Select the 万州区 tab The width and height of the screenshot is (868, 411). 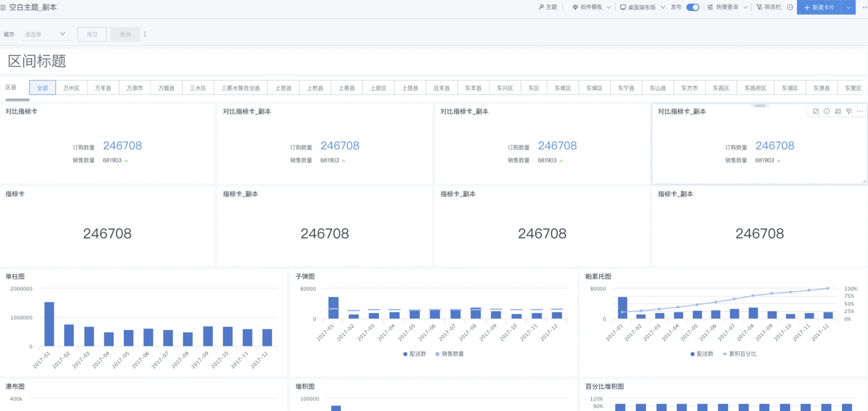pyautogui.click(x=71, y=88)
